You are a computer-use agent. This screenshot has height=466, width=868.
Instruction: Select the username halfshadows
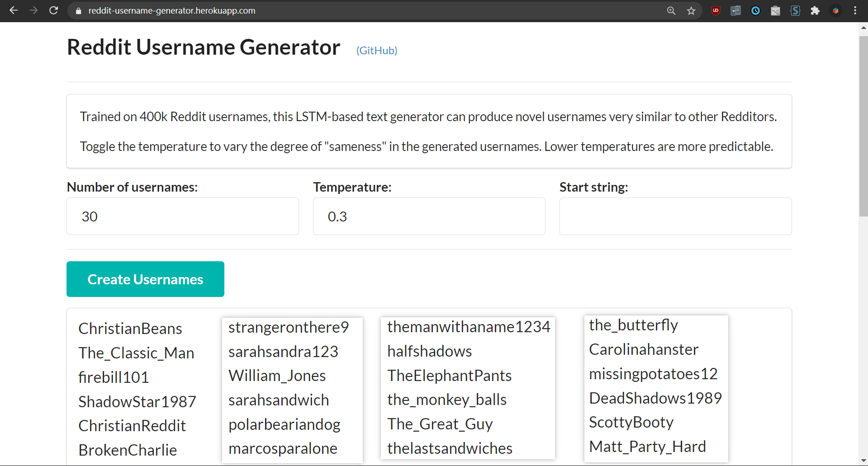click(430, 351)
